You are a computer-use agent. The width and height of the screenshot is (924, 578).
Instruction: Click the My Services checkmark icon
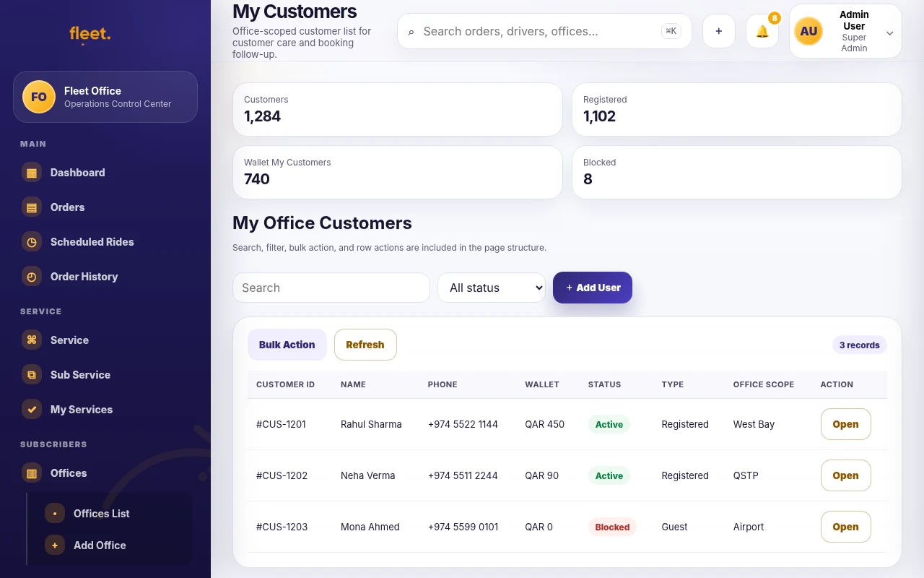[32, 410]
